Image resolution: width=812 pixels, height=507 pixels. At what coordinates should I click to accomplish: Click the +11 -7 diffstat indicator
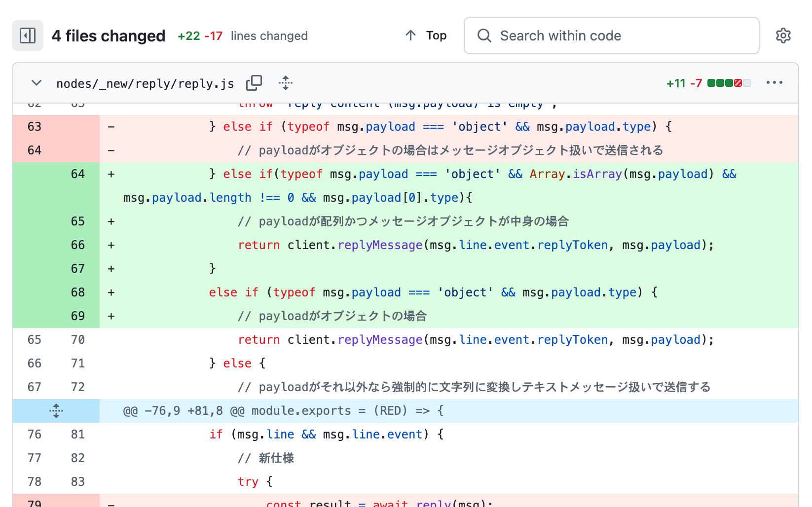point(708,83)
